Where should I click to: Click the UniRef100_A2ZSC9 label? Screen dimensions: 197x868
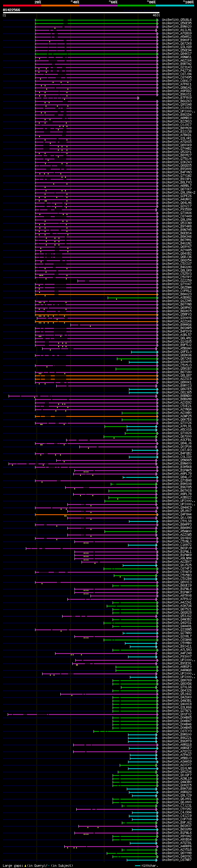click(x=177, y=379)
